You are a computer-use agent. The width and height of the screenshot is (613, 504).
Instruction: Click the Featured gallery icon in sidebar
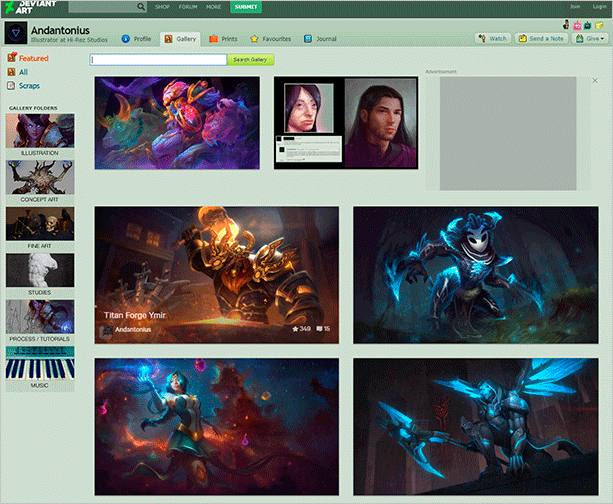click(11, 58)
